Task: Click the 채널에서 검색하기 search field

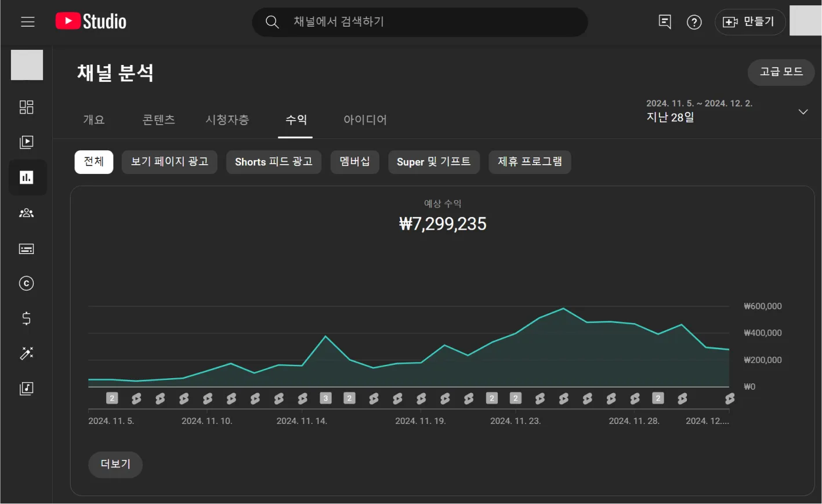Action: point(419,21)
